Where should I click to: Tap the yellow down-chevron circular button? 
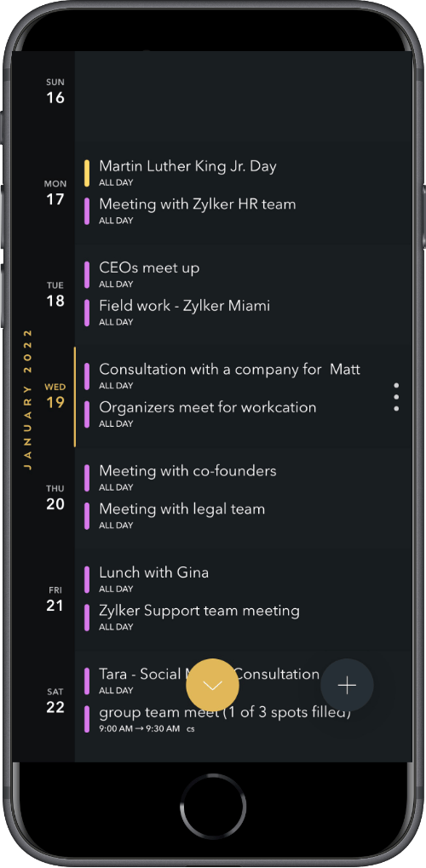coord(213,686)
